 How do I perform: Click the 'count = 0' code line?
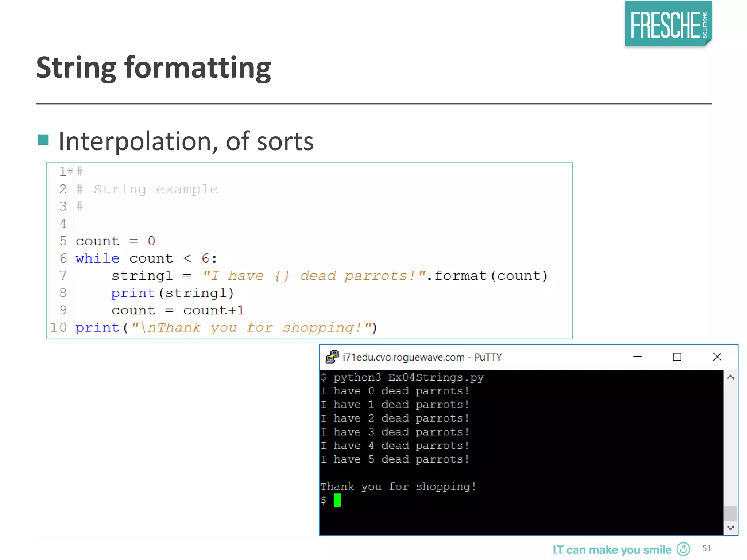(115, 241)
